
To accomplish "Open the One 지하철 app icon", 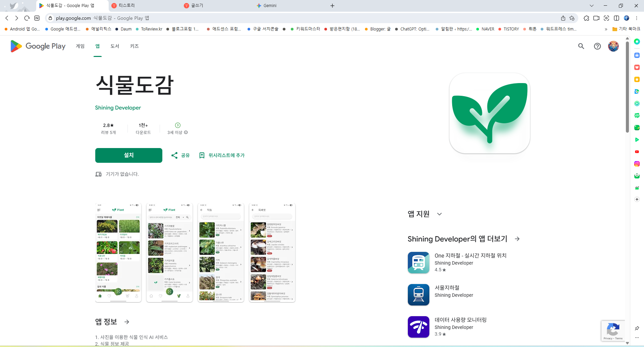I will tap(418, 263).
